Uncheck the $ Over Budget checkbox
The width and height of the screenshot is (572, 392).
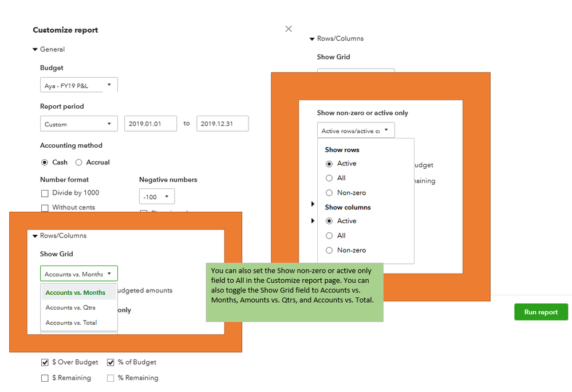coord(45,362)
